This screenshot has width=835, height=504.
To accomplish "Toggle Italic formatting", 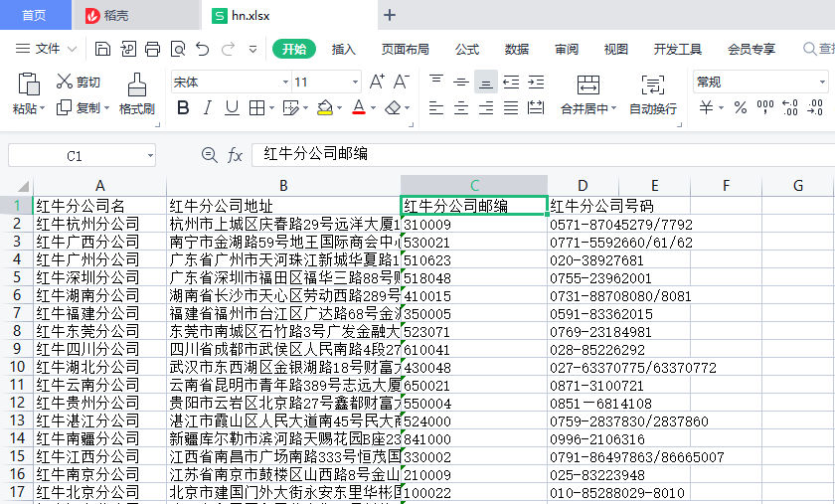I will pos(207,107).
